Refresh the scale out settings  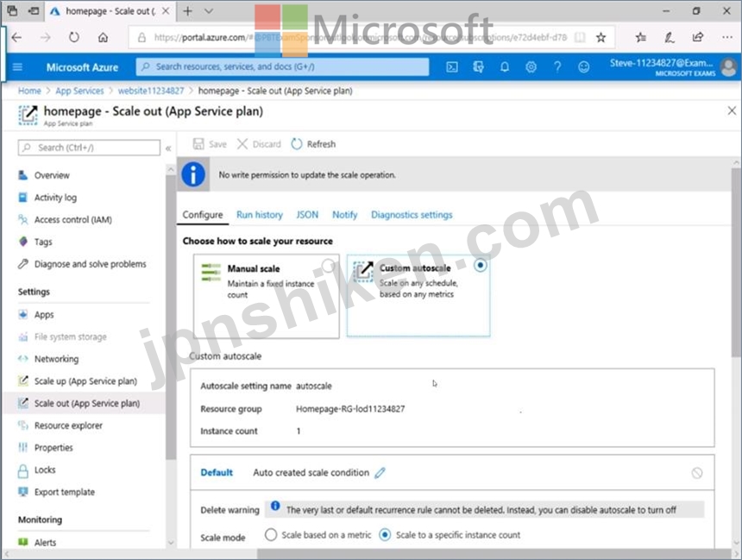click(x=313, y=144)
